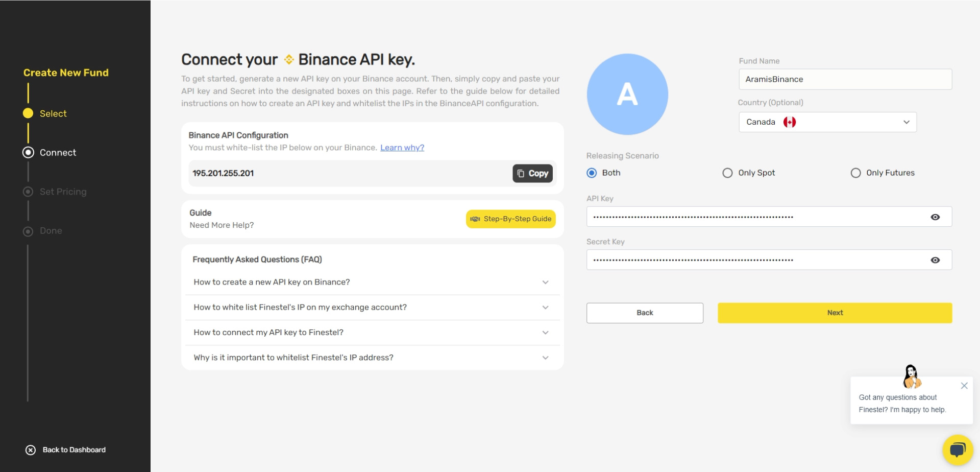980x472 pixels.
Task: Click the 'Create New Fund' sidebar title
Action: (x=66, y=73)
